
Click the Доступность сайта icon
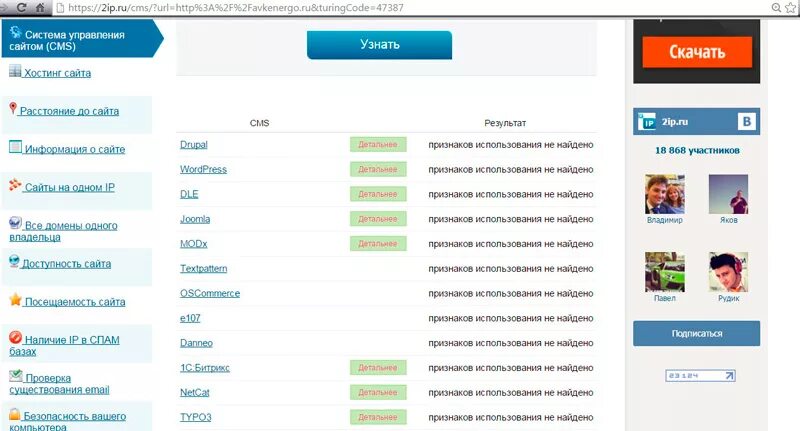[x=14, y=261]
